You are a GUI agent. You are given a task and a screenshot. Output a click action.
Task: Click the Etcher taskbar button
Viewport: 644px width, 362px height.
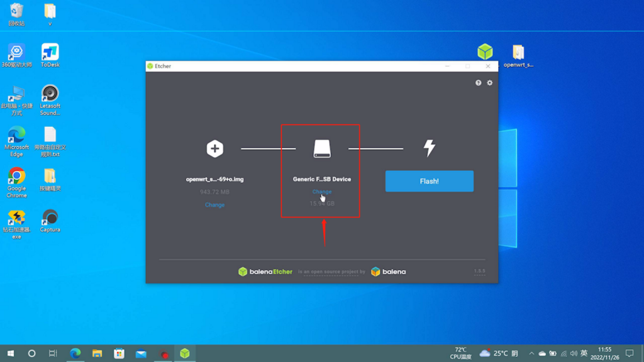[x=185, y=353]
